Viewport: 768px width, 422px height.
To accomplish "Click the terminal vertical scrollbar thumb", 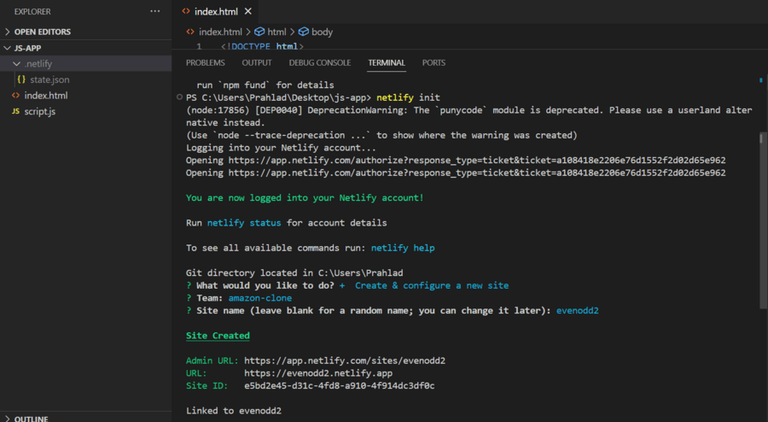I will point(762,220).
